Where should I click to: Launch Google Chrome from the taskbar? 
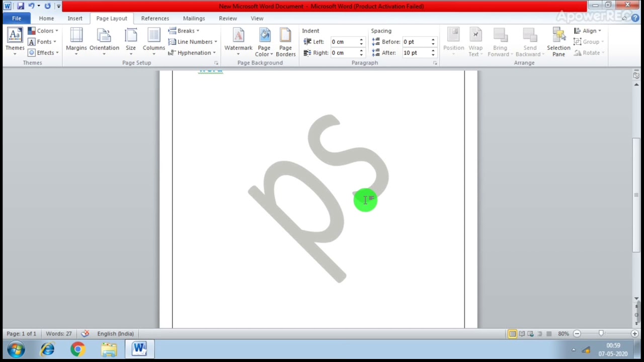pyautogui.click(x=78, y=349)
